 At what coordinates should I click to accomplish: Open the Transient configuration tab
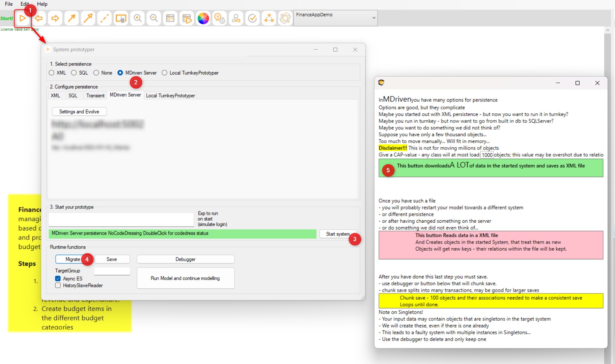click(95, 96)
